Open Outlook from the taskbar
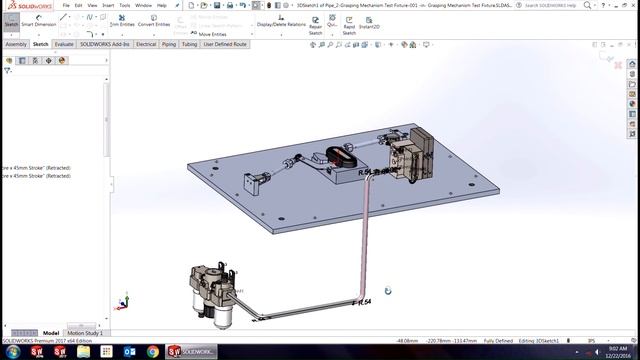This screenshot has width=640, height=360. (129, 351)
